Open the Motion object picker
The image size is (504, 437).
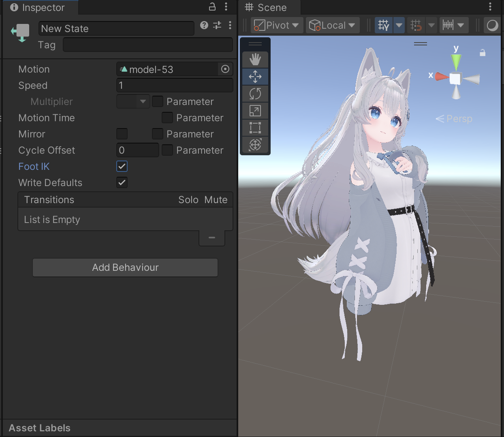point(225,69)
